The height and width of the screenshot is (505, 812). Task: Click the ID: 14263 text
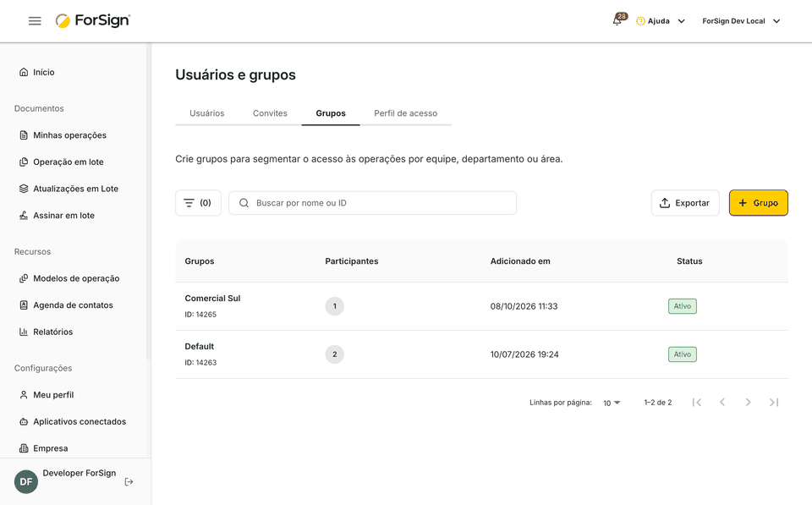click(200, 363)
